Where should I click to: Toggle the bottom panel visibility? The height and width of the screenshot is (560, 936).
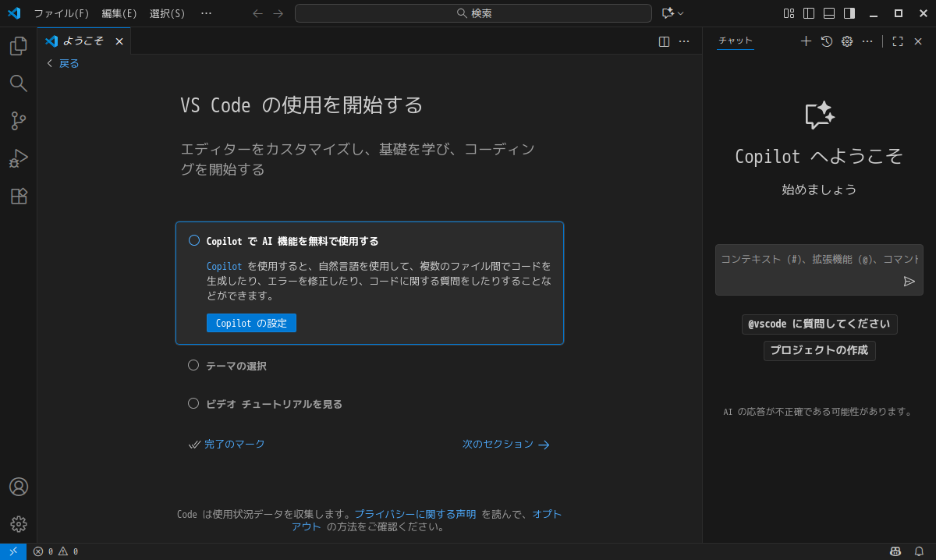tap(829, 13)
